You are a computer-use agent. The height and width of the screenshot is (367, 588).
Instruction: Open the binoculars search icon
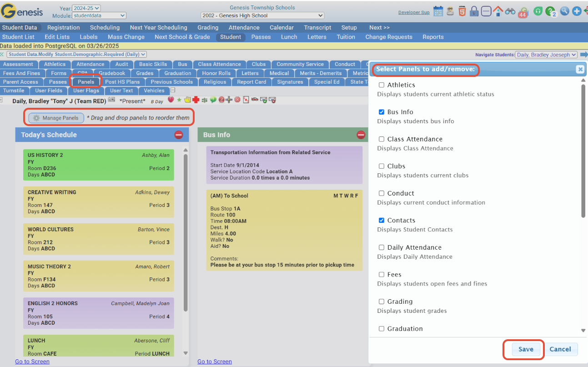(x=510, y=11)
